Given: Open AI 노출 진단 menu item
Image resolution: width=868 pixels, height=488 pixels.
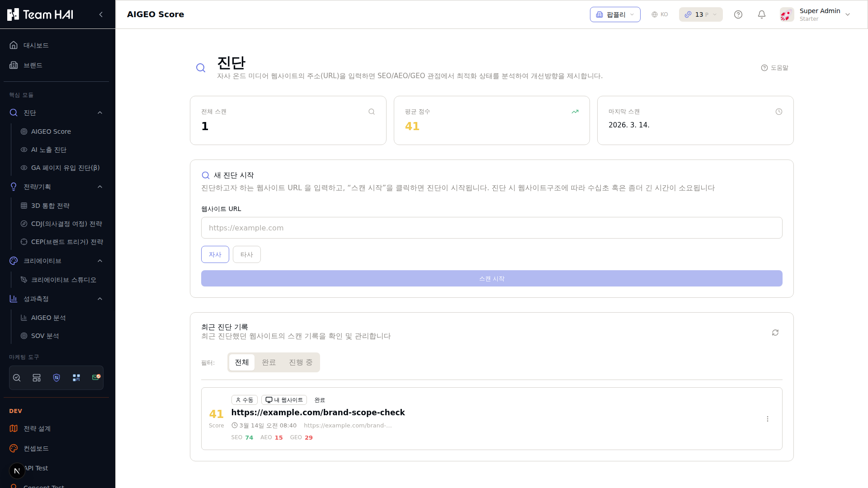Looking at the screenshot, I should 61,150.
